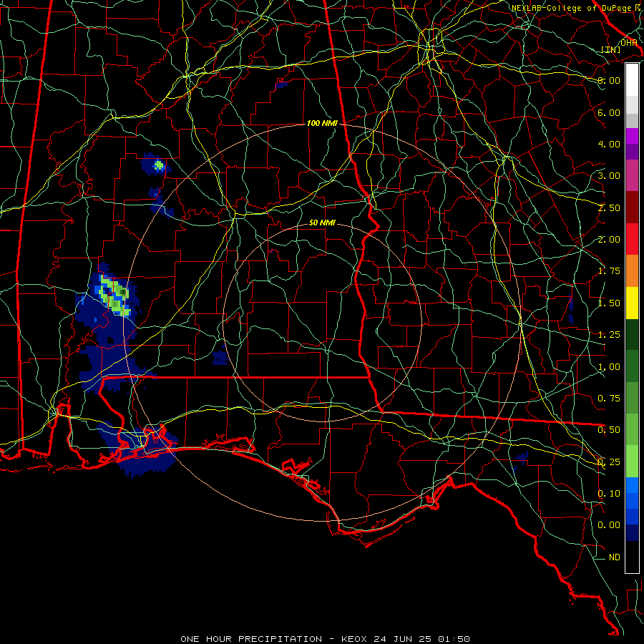Click the ND legend label

click(x=615, y=557)
